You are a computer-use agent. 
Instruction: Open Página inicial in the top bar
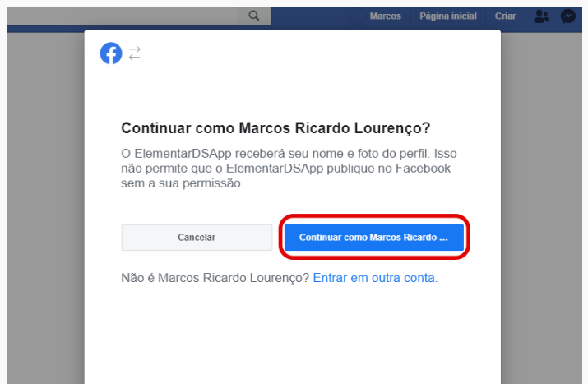pyautogui.click(x=448, y=16)
